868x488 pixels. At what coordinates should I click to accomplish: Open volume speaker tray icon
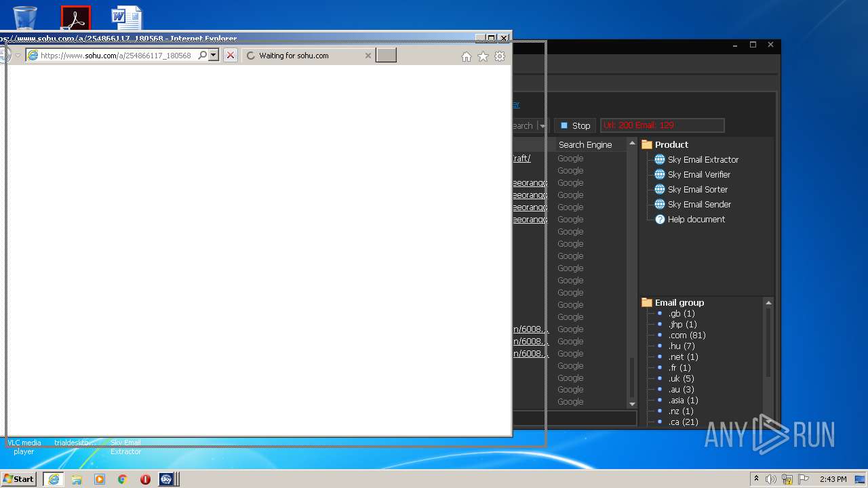[x=771, y=479]
